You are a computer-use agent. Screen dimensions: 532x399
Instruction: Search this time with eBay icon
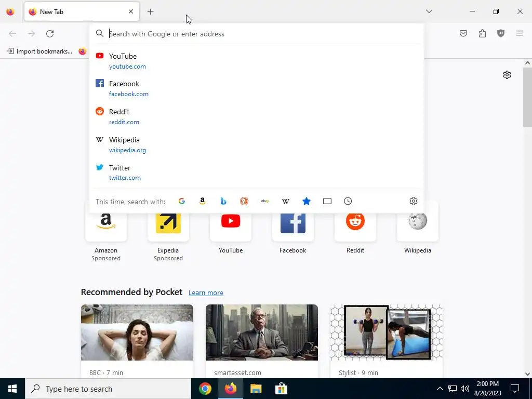pyautogui.click(x=265, y=201)
